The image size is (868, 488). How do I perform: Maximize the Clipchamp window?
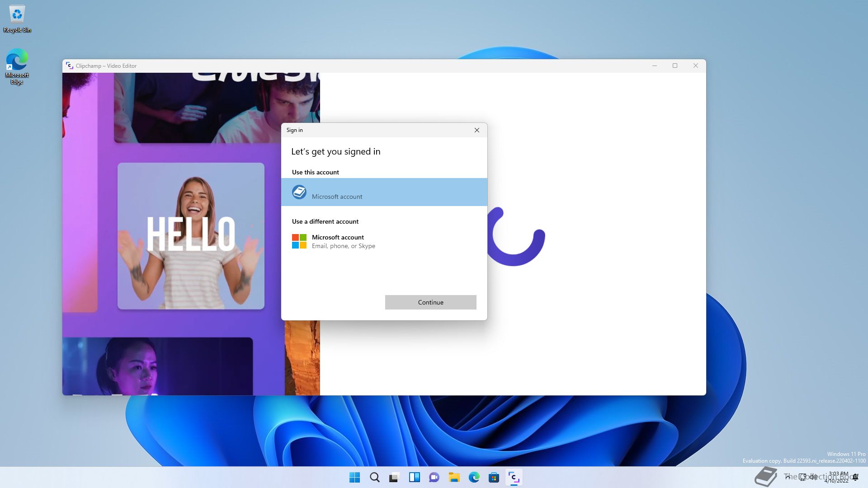click(x=675, y=66)
